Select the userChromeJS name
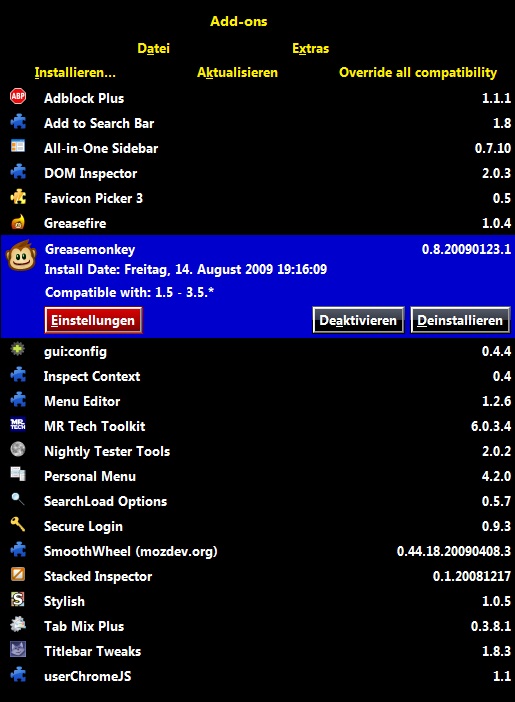 [x=88, y=676]
